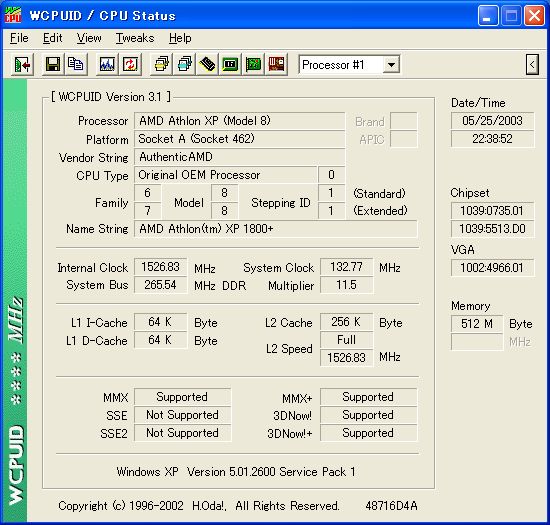Click VGA value 1002:4966.01

(x=492, y=268)
